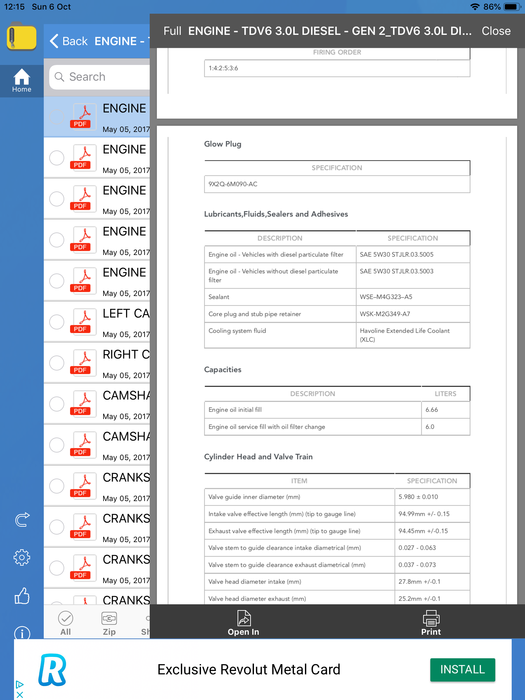Tap the Glow Plug heading
The image size is (525, 700).
pyautogui.click(x=222, y=144)
